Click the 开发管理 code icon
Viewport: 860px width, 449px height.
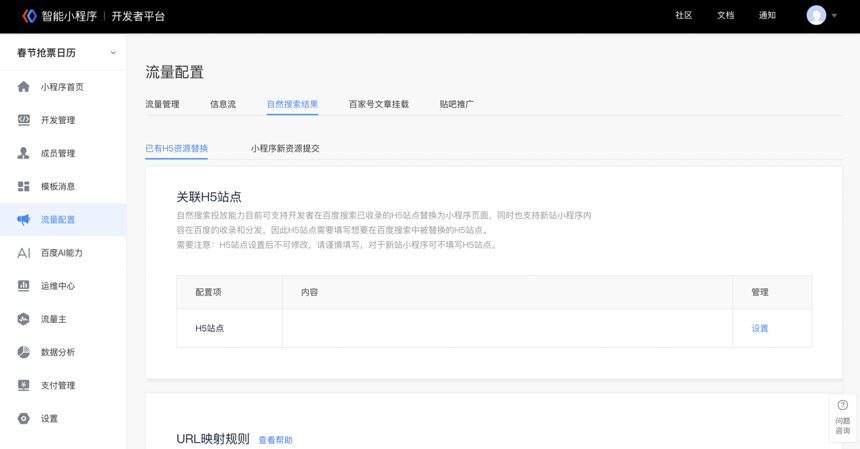(x=24, y=120)
